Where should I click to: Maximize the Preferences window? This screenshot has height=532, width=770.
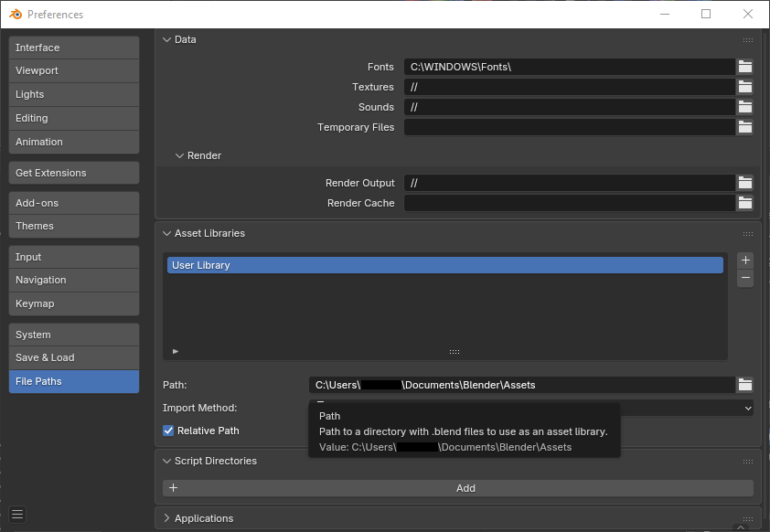coord(706,15)
